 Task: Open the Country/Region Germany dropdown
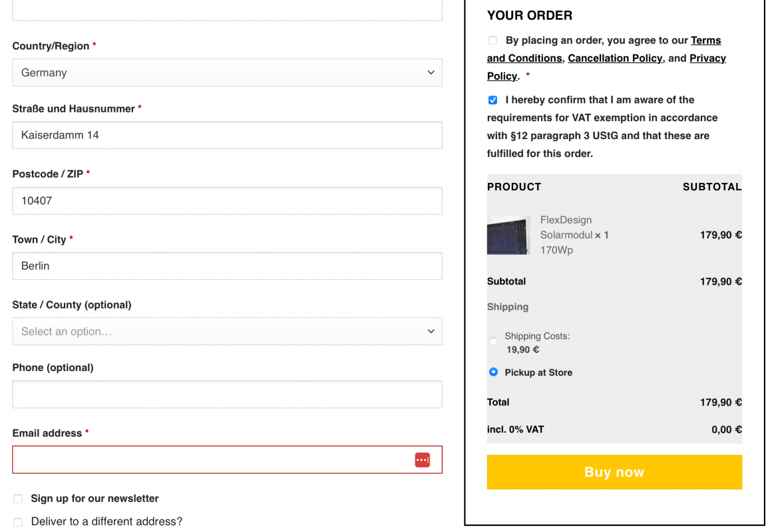point(227,72)
